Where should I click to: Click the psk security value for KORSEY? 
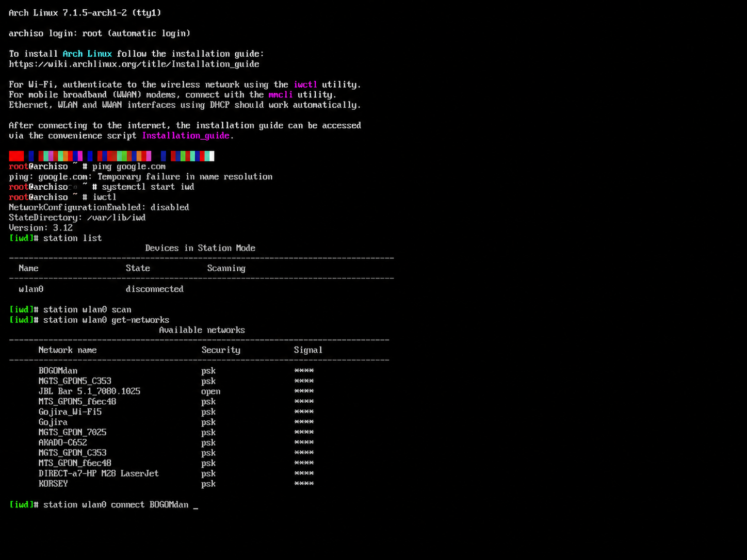[x=208, y=484]
